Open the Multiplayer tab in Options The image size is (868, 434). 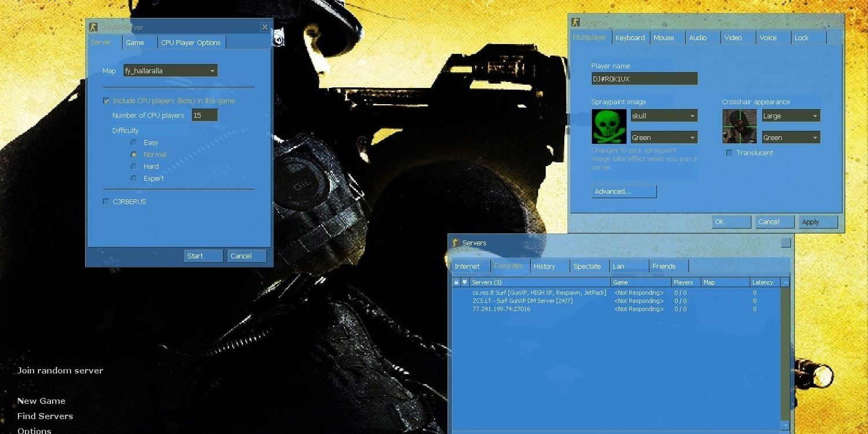coord(590,37)
